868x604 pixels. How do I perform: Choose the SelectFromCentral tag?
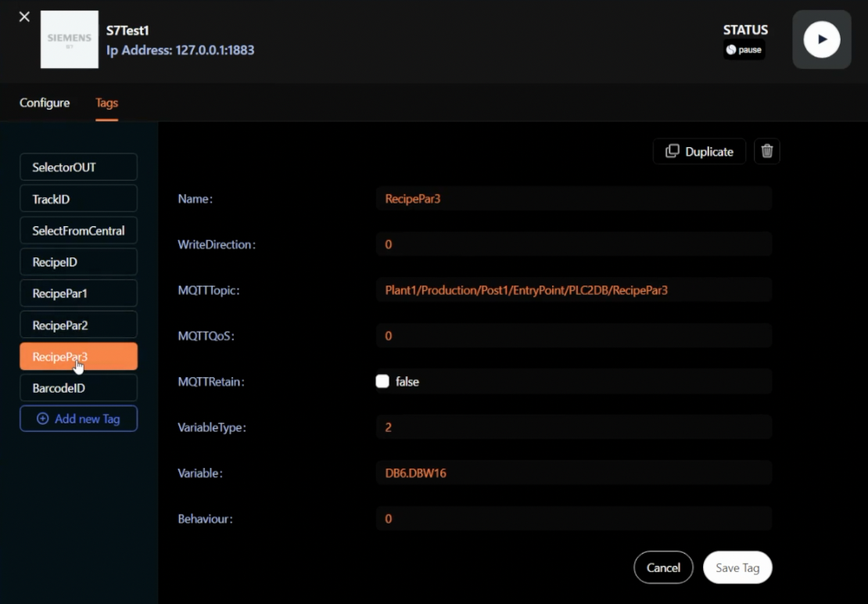click(x=78, y=231)
